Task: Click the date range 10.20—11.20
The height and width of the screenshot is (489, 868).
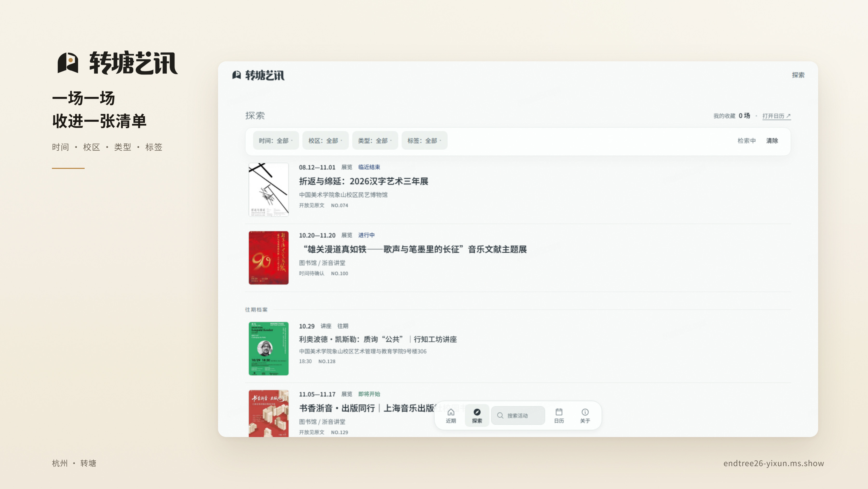Action: click(317, 235)
